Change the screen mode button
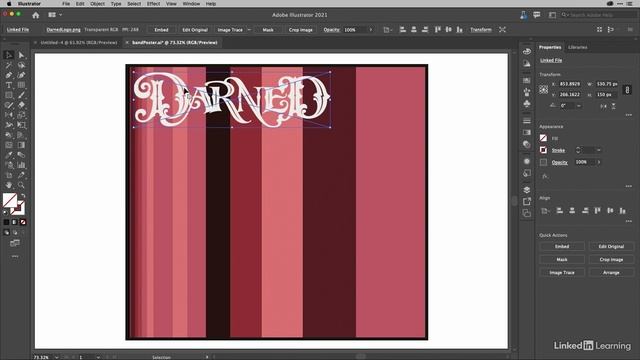The width and height of the screenshot is (640, 360). click(15, 243)
